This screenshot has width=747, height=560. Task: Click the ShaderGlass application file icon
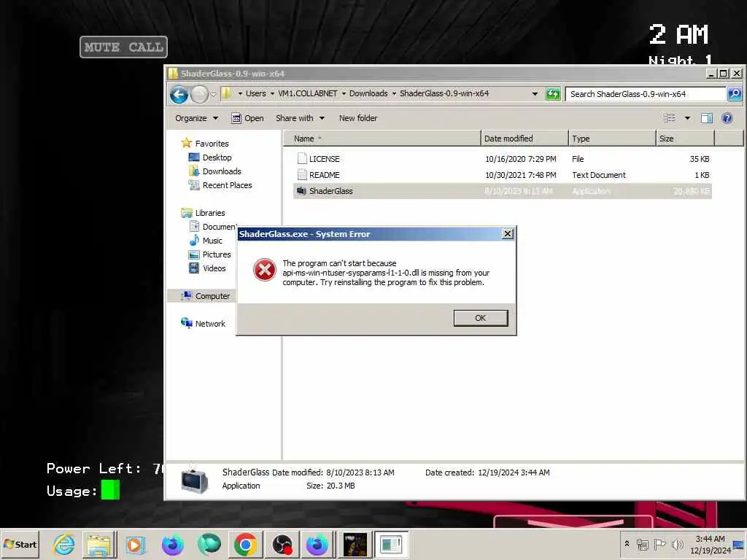point(301,191)
